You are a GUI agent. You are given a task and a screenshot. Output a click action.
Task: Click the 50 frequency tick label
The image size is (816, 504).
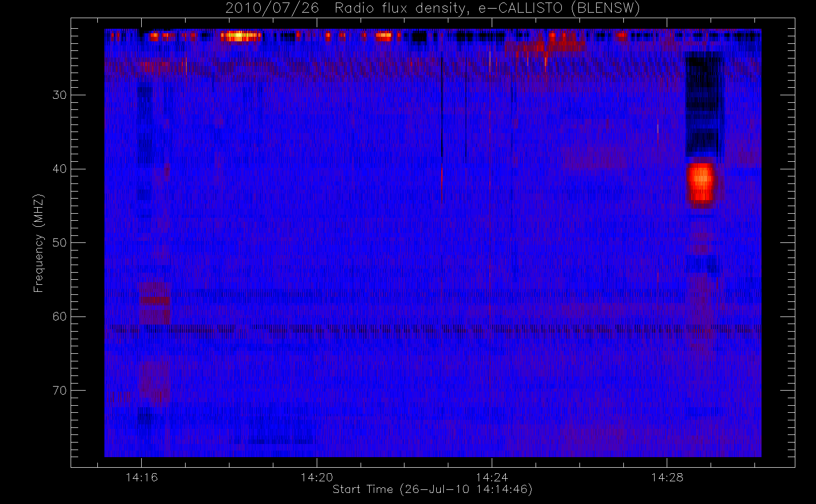(x=60, y=243)
